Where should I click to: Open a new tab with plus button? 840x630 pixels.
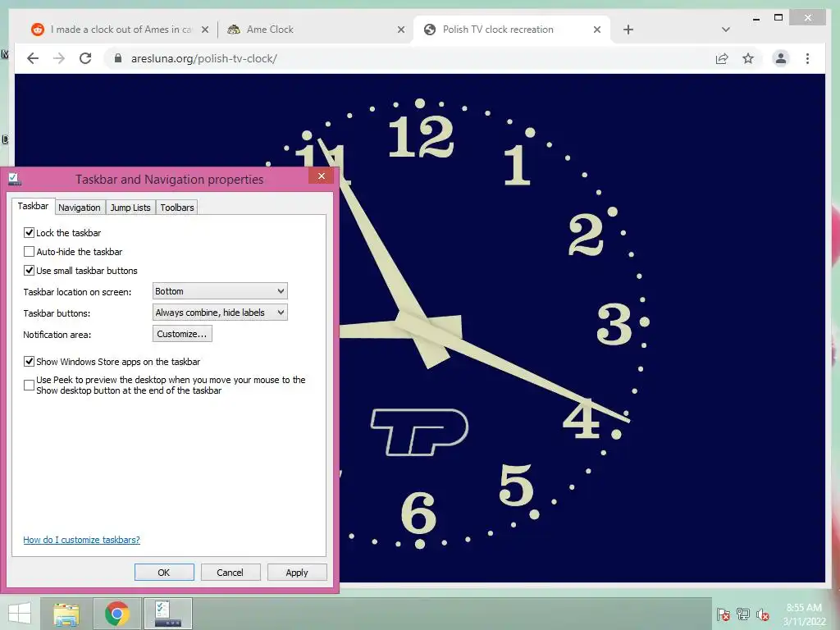(x=628, y=30)
